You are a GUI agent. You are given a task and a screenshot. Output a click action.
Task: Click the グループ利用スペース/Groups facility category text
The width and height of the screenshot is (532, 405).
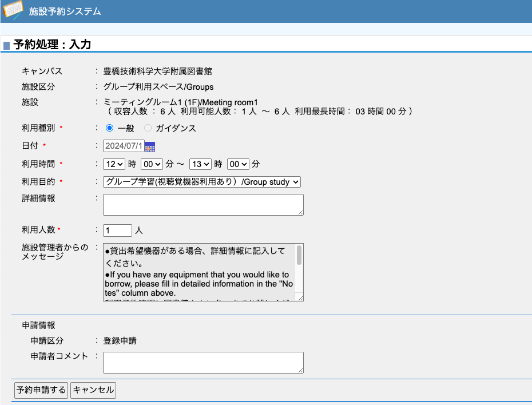tap(158, 87)
